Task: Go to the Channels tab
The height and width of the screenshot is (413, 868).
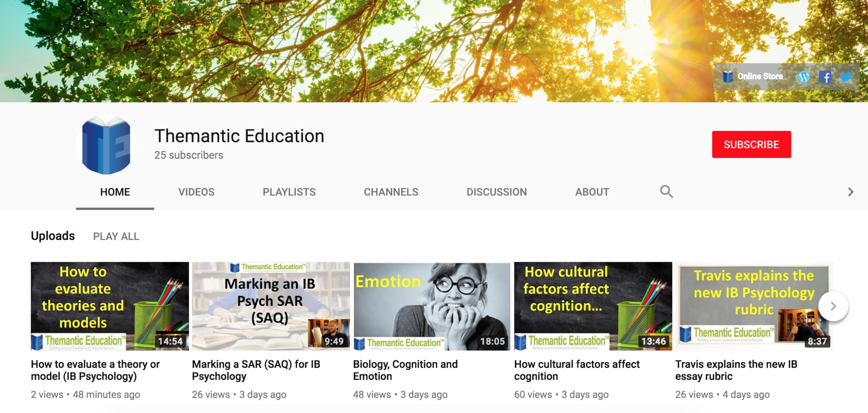Action: coord(391,192)
